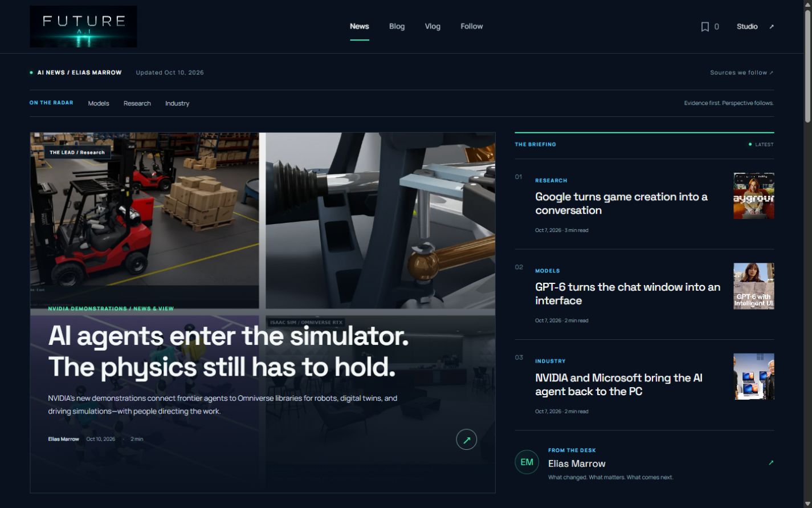The image size is (812, 508).
Task: Open Sources we follow link
Action: [x=742, y=72]
